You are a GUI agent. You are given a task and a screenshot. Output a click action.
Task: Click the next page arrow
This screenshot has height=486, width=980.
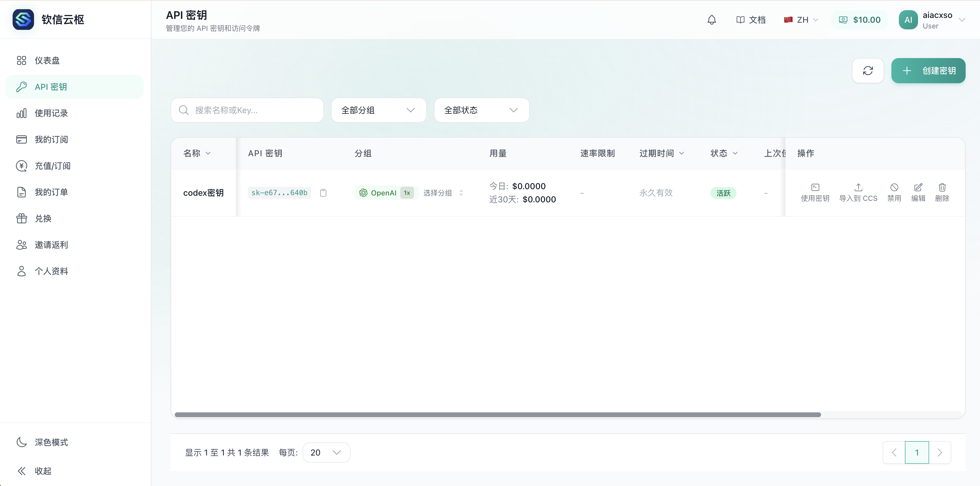940,452
